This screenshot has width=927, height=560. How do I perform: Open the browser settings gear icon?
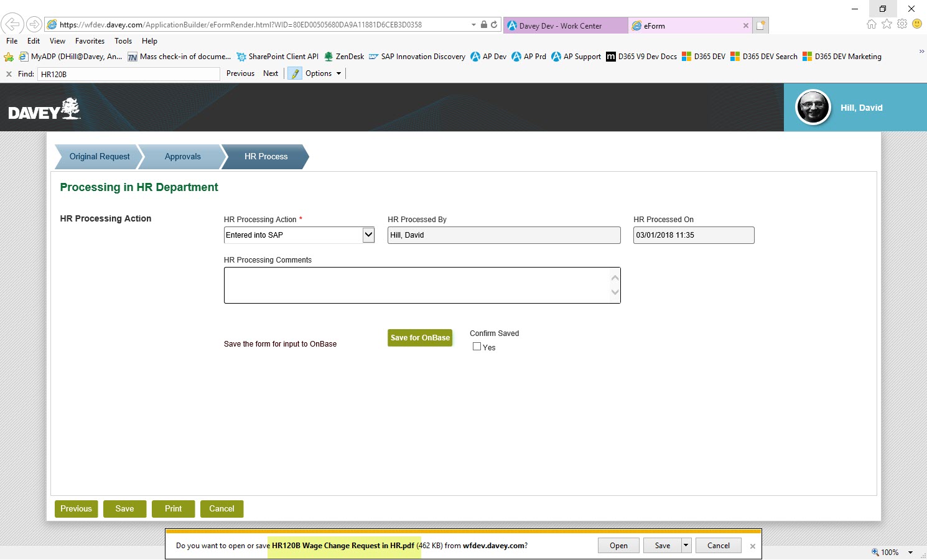[x=901, y=24]
